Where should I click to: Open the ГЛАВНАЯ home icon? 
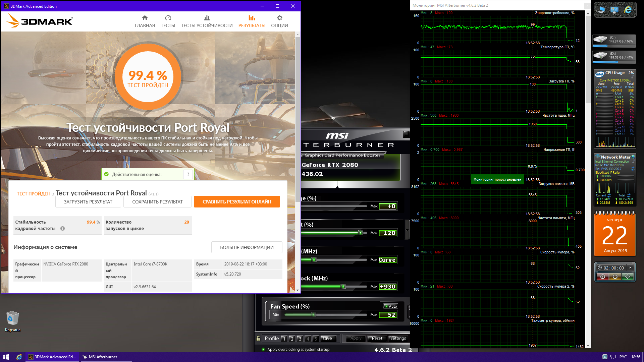tap(145, 18)
